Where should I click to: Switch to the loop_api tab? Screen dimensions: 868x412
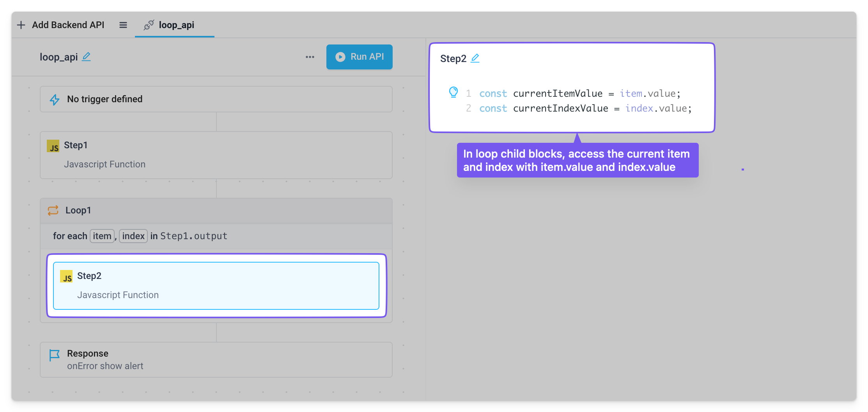tap(175, 25)
